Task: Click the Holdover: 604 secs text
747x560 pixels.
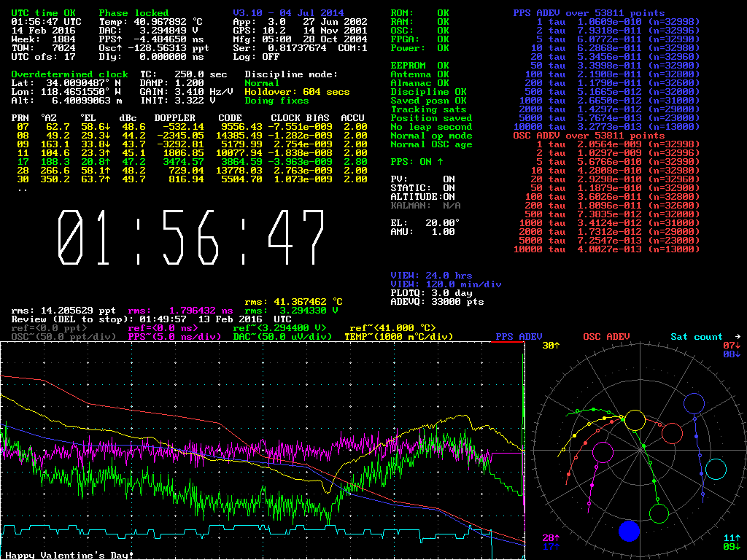Action: [x=298, y=92]
